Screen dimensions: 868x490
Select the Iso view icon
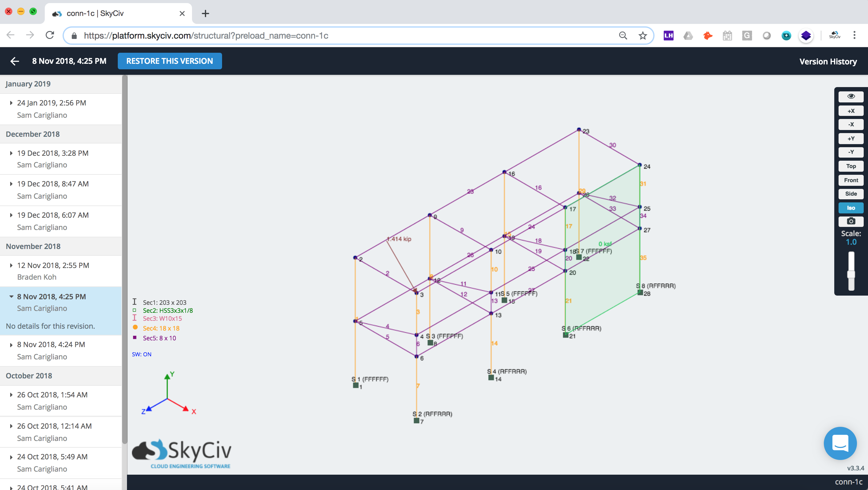click(x=850, y=208)
